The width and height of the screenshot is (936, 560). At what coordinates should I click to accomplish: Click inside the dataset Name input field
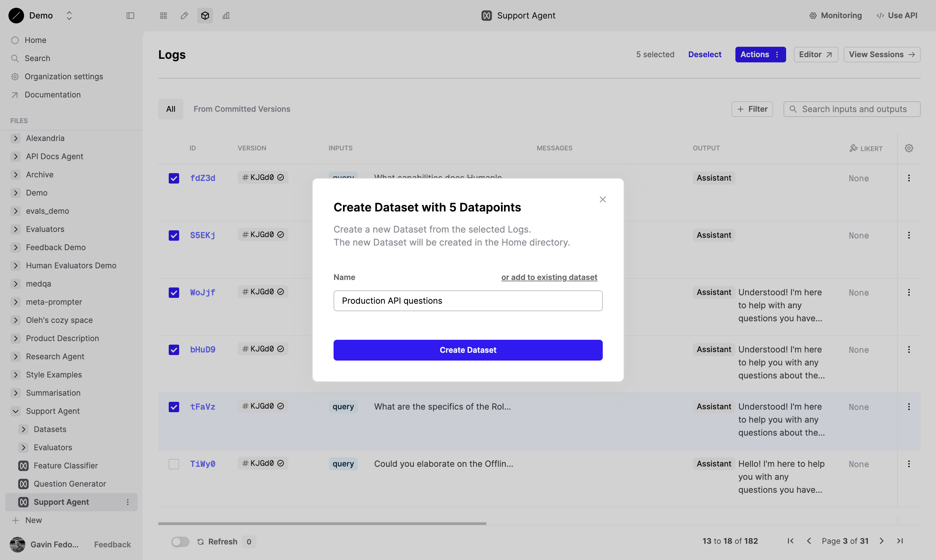coord(468,301)
